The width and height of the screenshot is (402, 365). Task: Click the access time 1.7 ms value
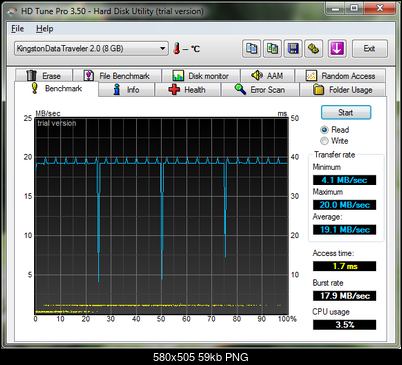coord(344,266)
